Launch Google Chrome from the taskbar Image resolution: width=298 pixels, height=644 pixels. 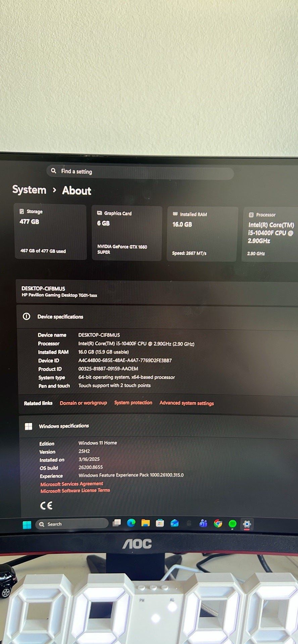[218, 524]
